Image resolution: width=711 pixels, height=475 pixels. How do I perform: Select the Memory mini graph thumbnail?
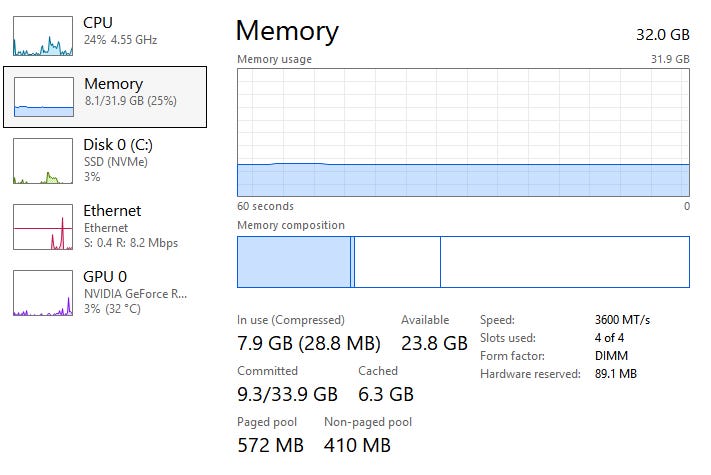point(43,97)
